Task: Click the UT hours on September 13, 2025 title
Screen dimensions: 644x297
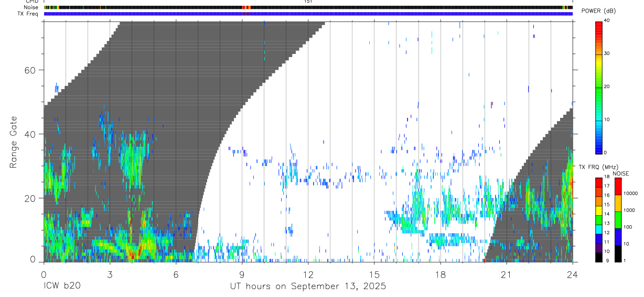Action: 308,286
